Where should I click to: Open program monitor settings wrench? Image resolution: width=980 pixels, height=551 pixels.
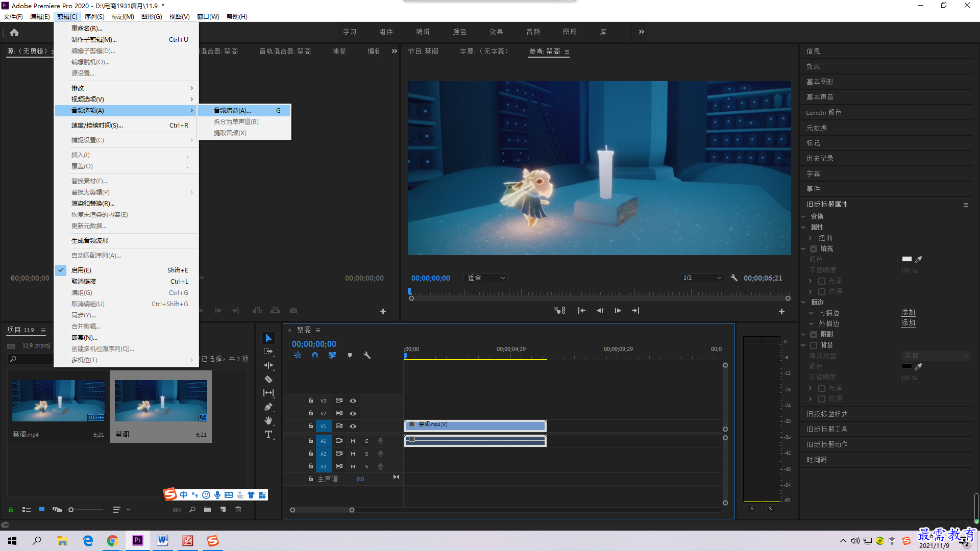tap(734, 278)
